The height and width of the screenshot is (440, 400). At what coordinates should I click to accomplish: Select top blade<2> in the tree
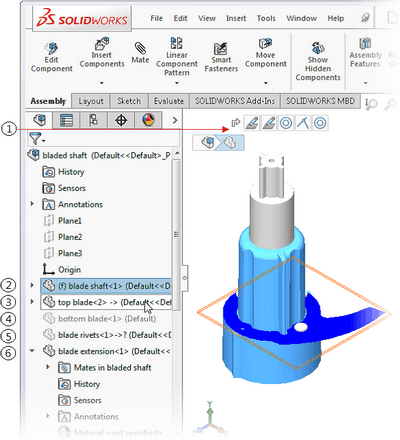(x=107, y=302)
